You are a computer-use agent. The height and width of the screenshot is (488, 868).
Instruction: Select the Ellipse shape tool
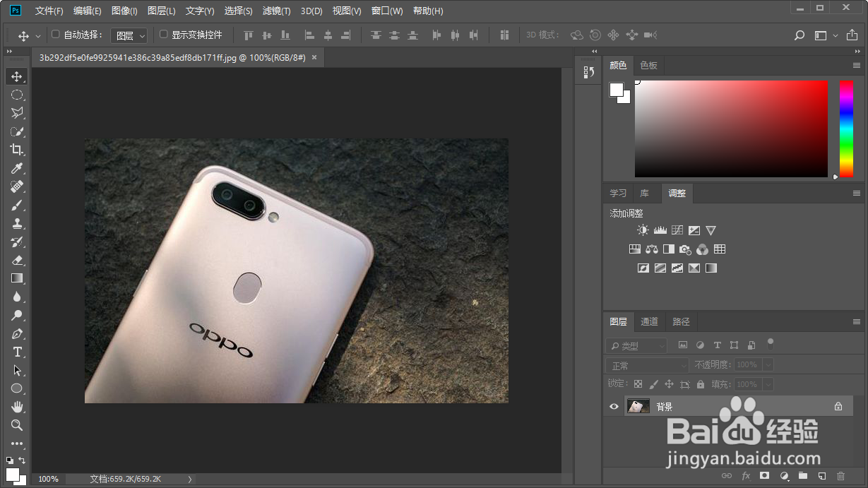(17, 388)
